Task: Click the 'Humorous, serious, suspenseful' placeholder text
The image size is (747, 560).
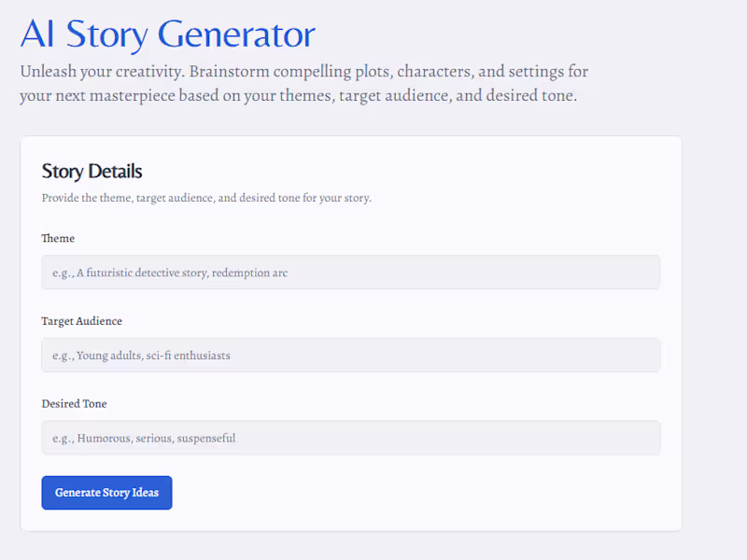Action: [156, 438]
